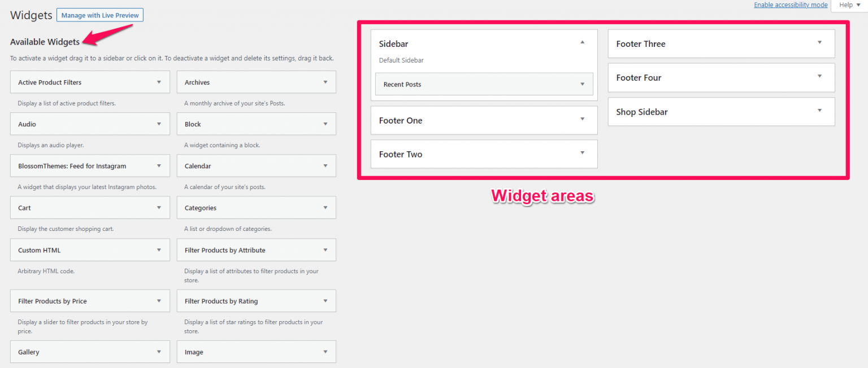Expand the Cart widget
The width and height of the screenshot is (868, 368).
pyautogui.click(x=160, y=207)
